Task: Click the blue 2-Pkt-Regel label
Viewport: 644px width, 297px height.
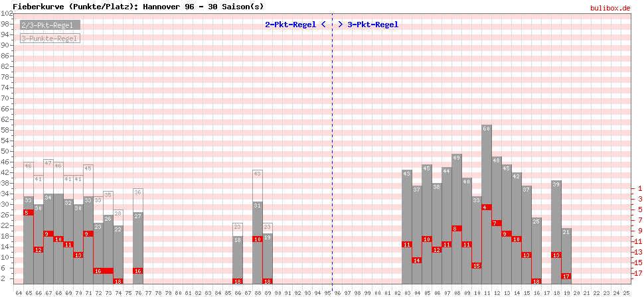Action: click(x=290, y=25)
